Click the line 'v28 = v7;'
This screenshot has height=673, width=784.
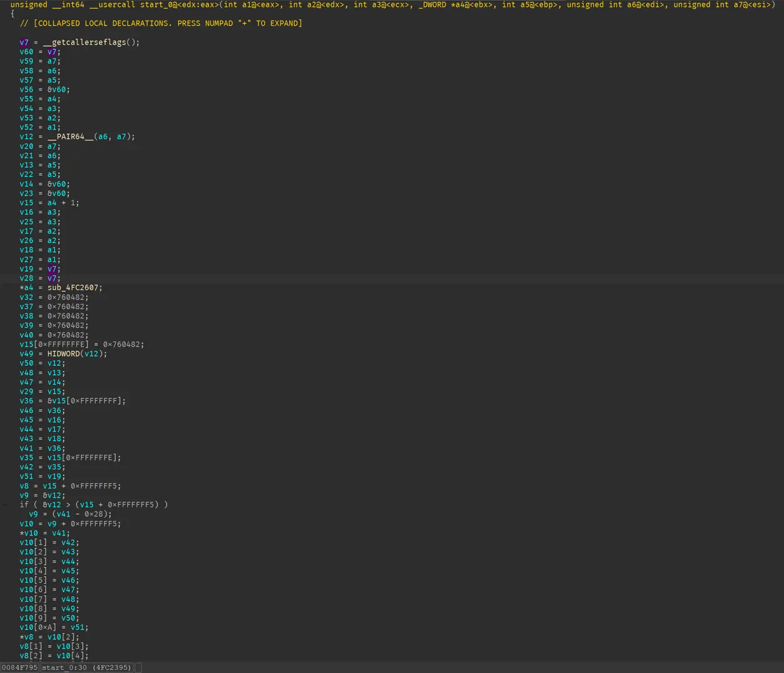(40, 279)
